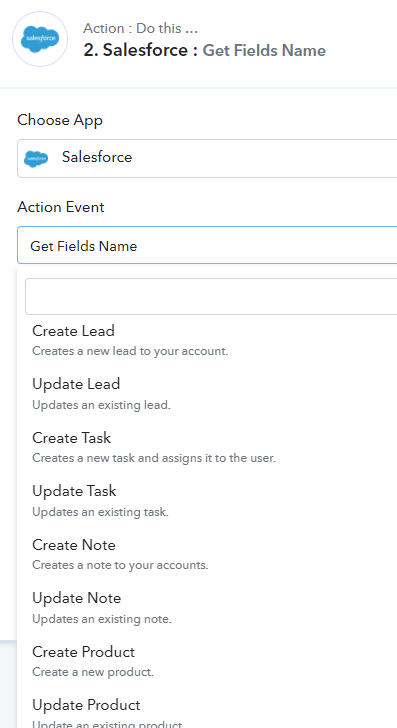Click the action event search input field

tap(211, 297)
